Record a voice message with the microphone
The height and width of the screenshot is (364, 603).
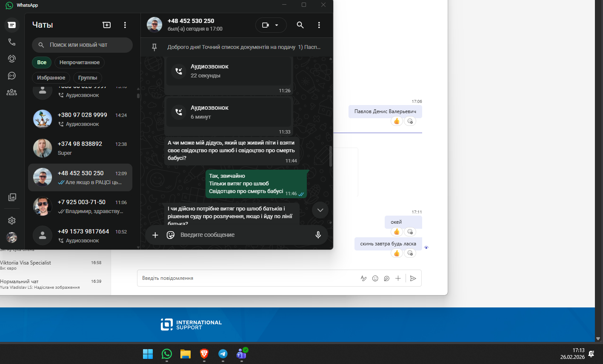(318, 235)
